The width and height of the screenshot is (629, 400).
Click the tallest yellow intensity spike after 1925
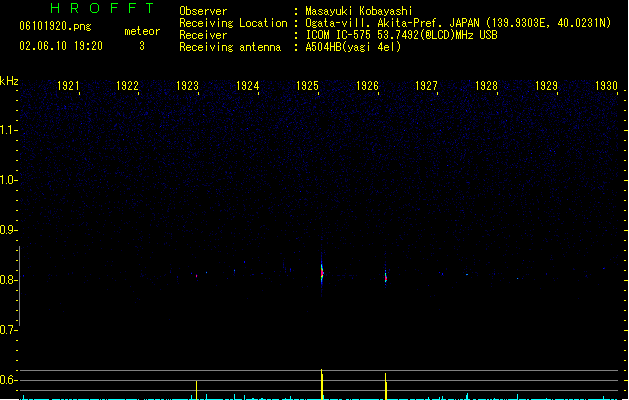(x=322, y=384)
